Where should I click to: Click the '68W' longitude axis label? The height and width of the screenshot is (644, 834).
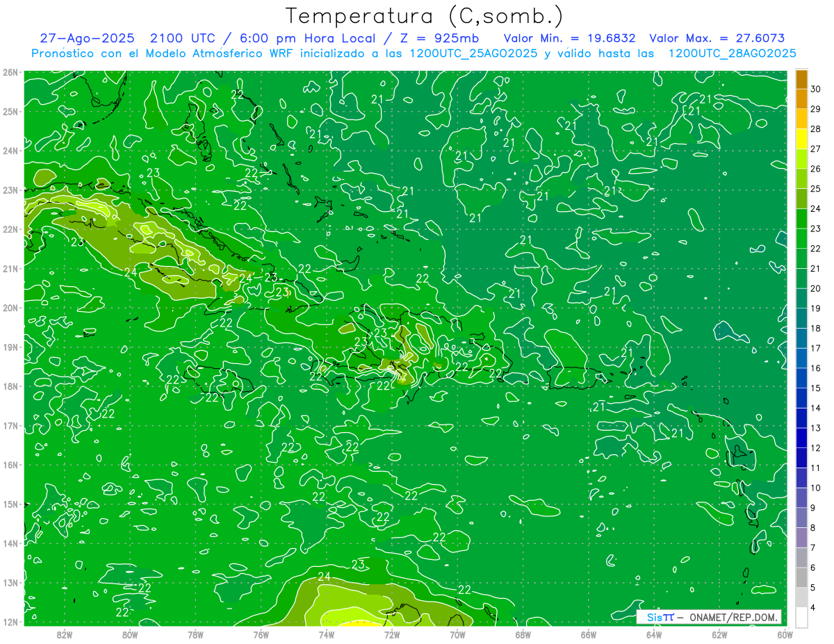tap(523, 634)
